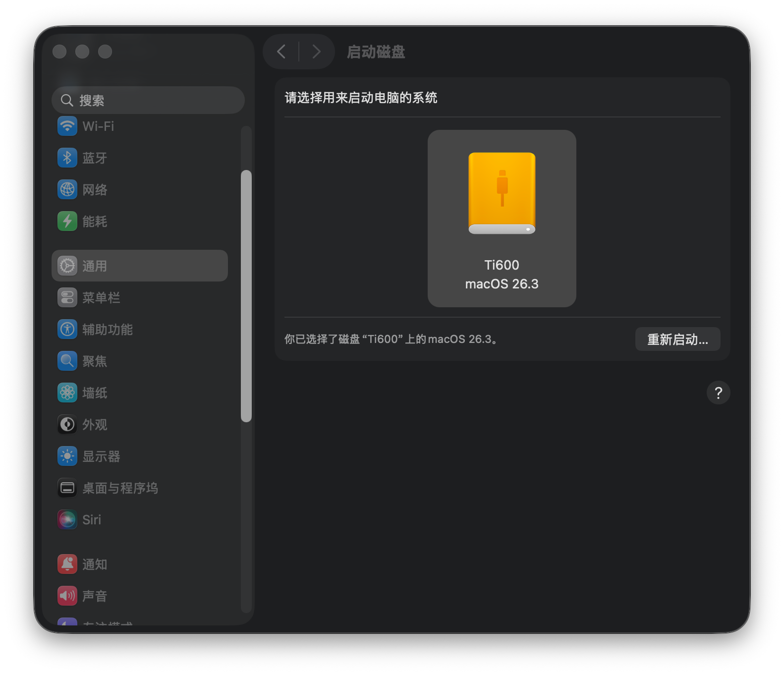
Task: Open 桌面与程序坞 settings
Action: [x=120, y=488]
